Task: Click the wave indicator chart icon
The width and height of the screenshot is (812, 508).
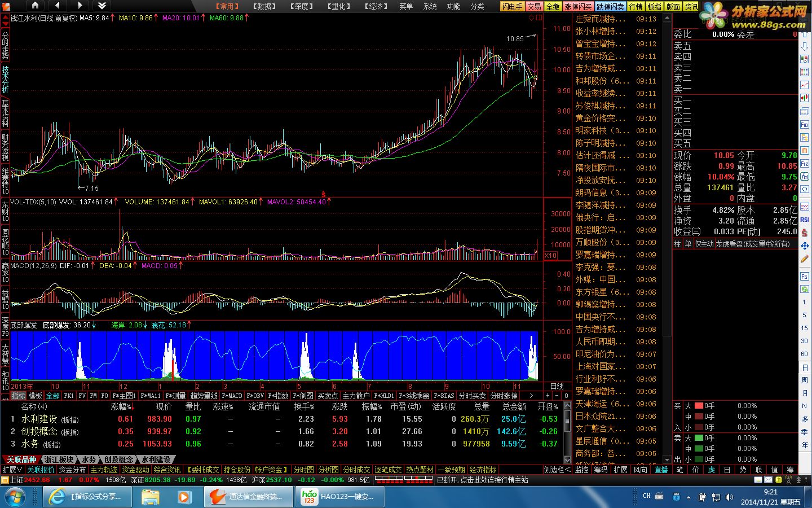Action: 805,207
